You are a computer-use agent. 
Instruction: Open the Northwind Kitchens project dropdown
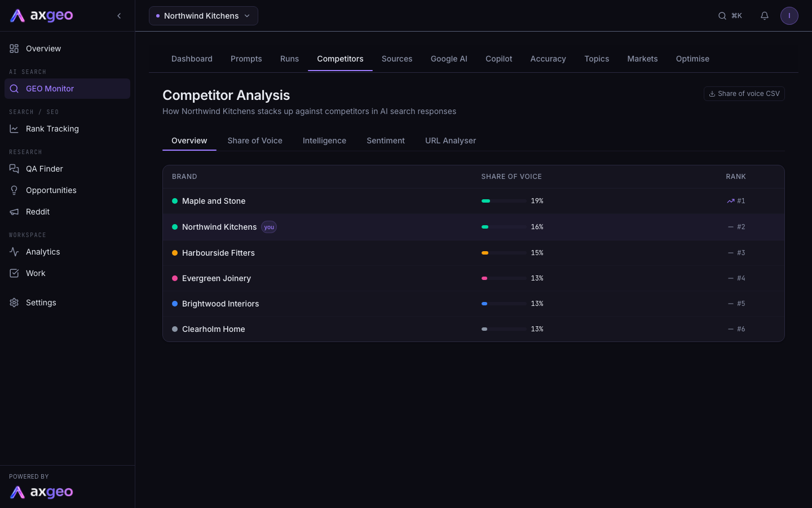[204, 16]
